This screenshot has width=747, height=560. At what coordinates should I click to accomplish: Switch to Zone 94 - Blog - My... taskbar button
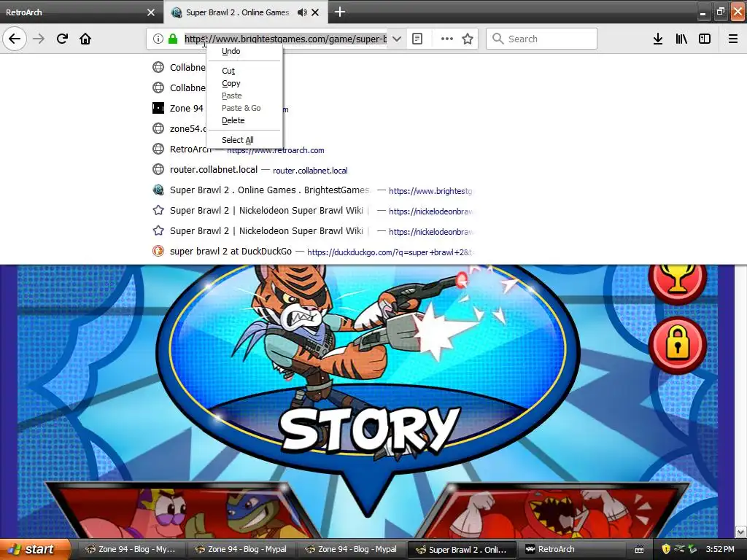tap(131, 549)
